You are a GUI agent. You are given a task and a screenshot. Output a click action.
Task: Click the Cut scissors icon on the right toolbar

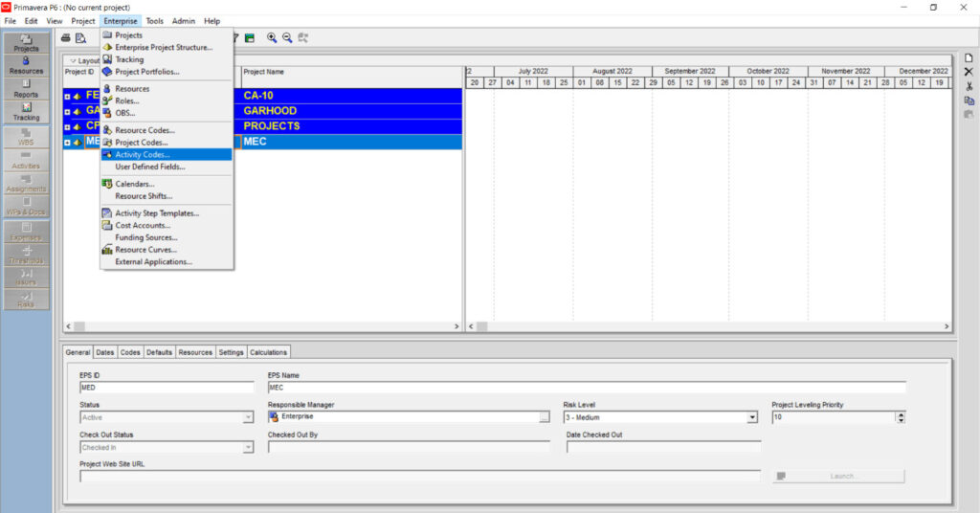pyautogui.click(x=969, y=86)
